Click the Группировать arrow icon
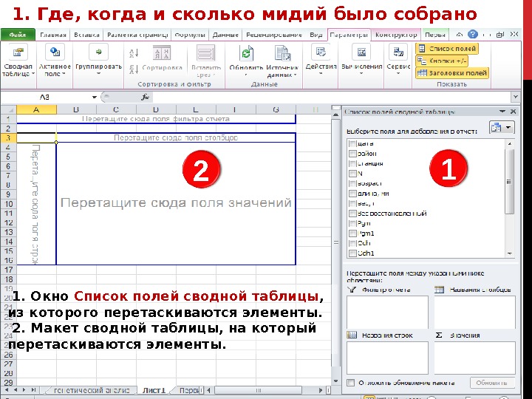The image size is (532, 399). [98, 52]
